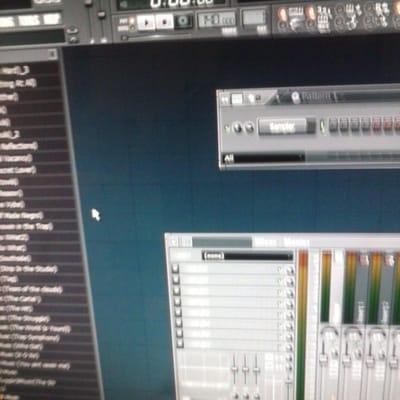
Task: Select '(Trap Symphony)' browser item
Action: 31,339
